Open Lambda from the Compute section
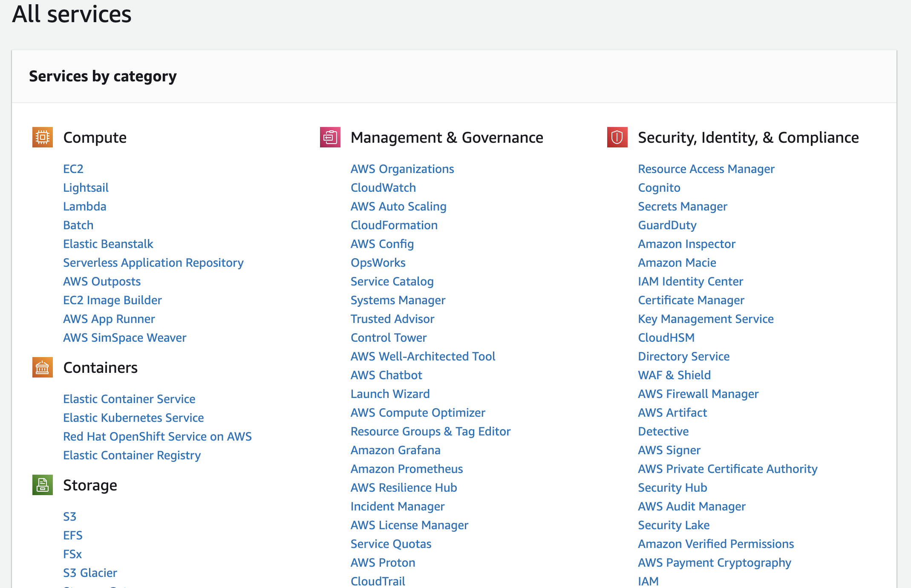This screenshot has height=588, width=911. 84,206
